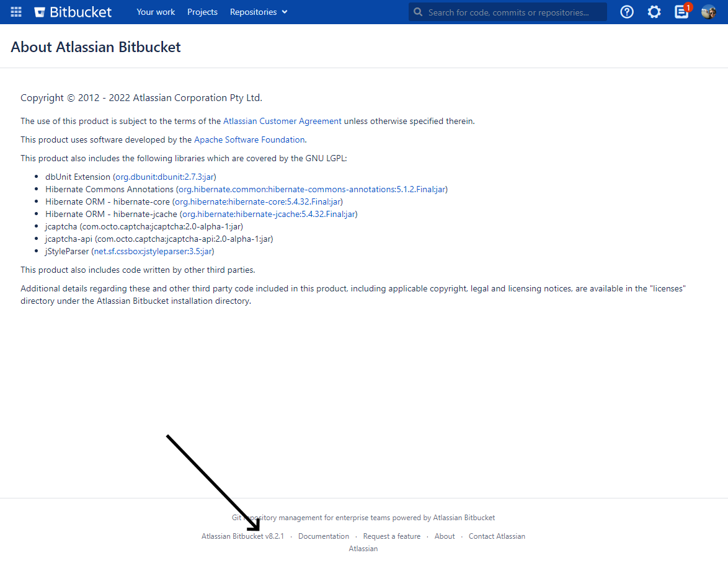Open the user profile avatar menu
This screenshot has width=728, height=571.
coord(709,12)
